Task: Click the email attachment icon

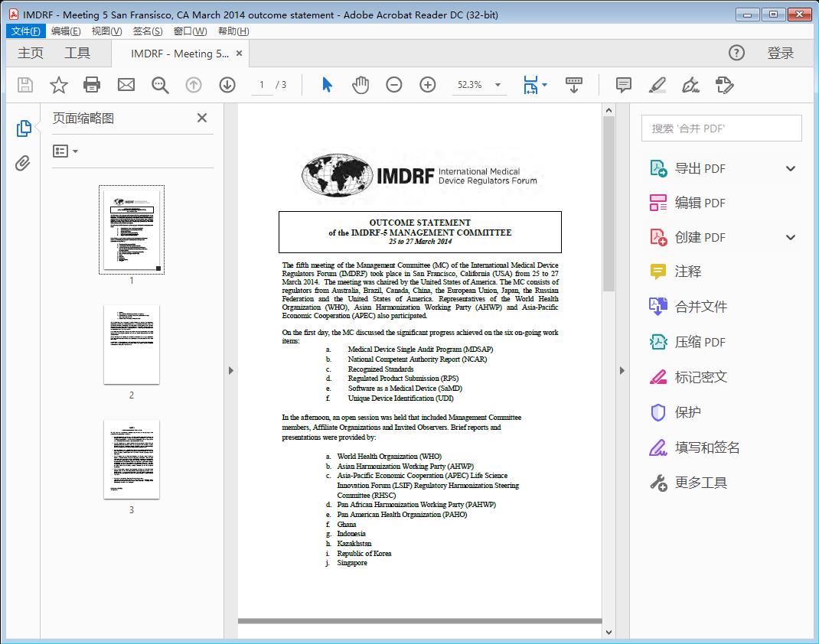Action: (x=126, y=85)
